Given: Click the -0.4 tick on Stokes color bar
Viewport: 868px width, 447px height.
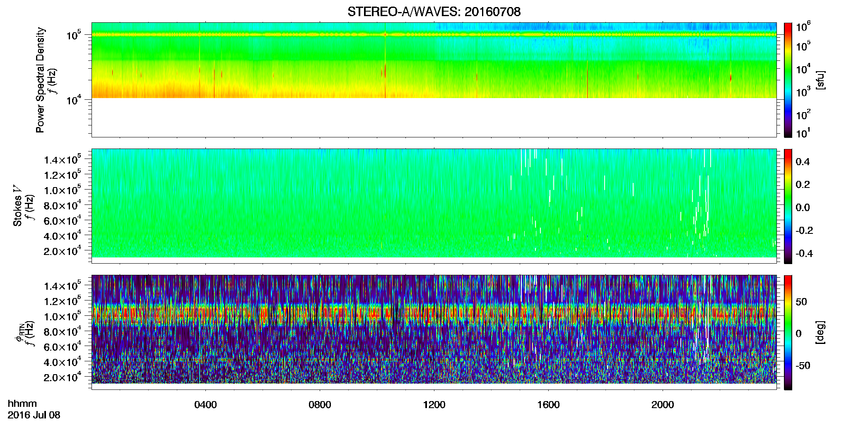Looking at the screenshot, I should coord(804,253).
